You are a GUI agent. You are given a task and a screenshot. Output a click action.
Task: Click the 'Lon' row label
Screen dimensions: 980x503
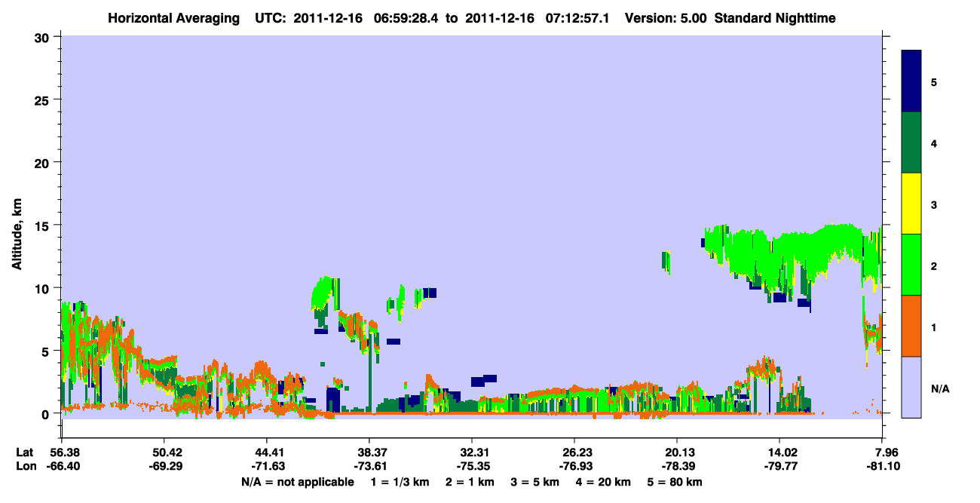(x=26, y=466)
